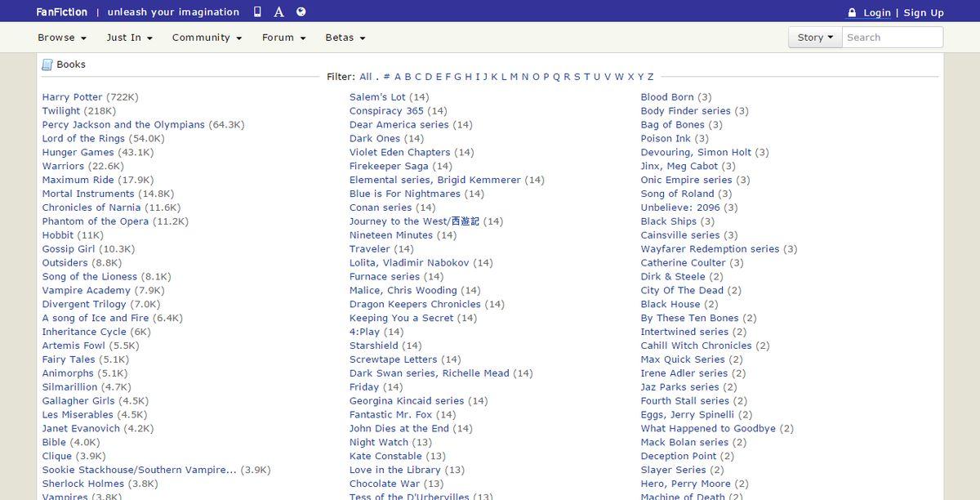Open the Vampire Academy category
The image size is (980, 500).
[86, 291]
